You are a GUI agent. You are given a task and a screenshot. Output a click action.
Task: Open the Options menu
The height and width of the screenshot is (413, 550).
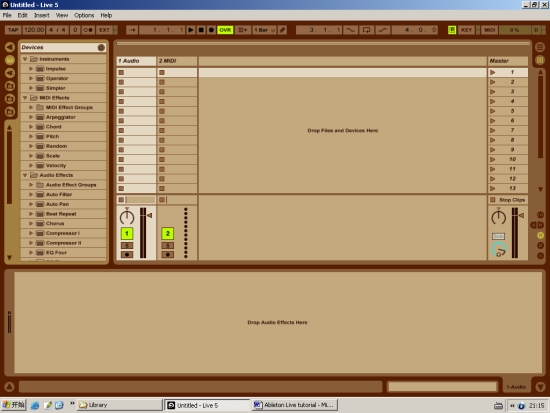coord(84,15)
